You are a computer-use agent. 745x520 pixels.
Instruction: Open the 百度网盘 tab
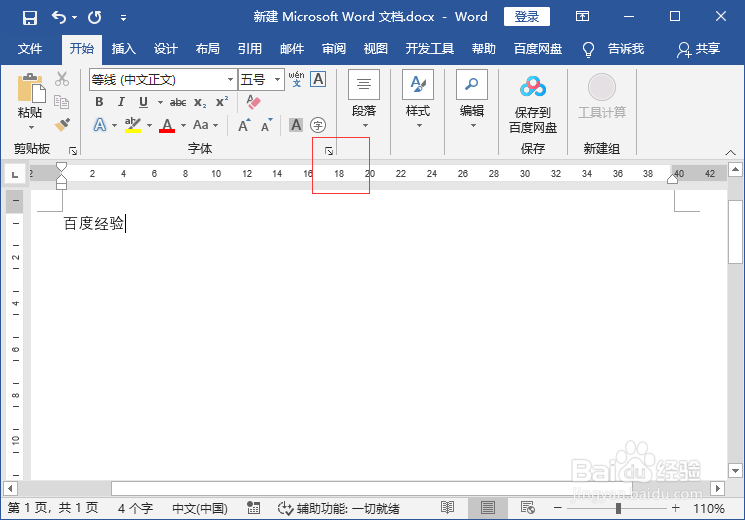[x=538, y=48]
